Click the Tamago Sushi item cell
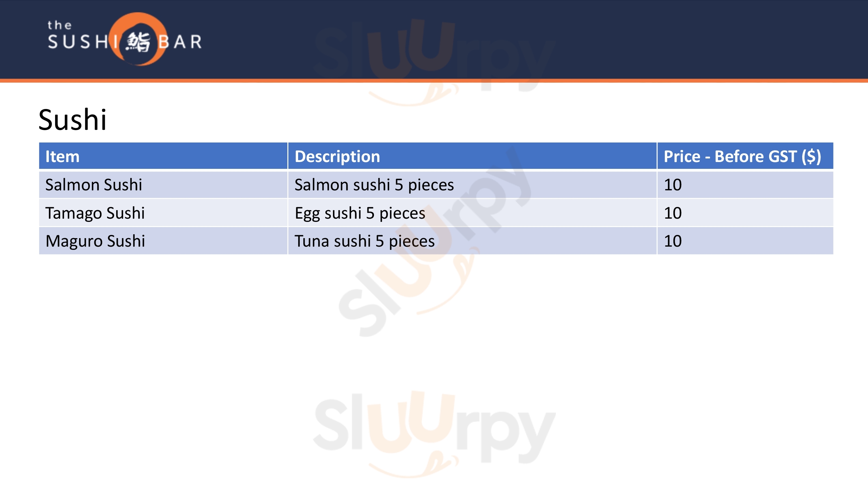 click(x=95, y=213)
